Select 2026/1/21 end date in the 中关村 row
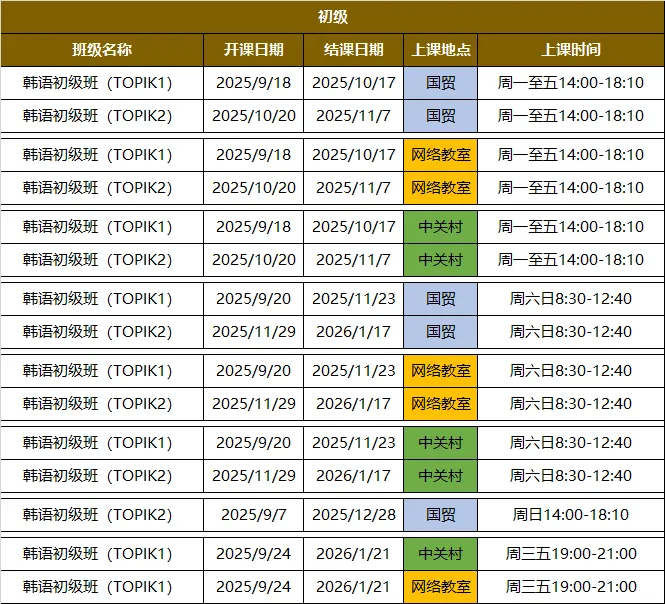This screenshot has height=604, width=665. [x=354, y=554]
